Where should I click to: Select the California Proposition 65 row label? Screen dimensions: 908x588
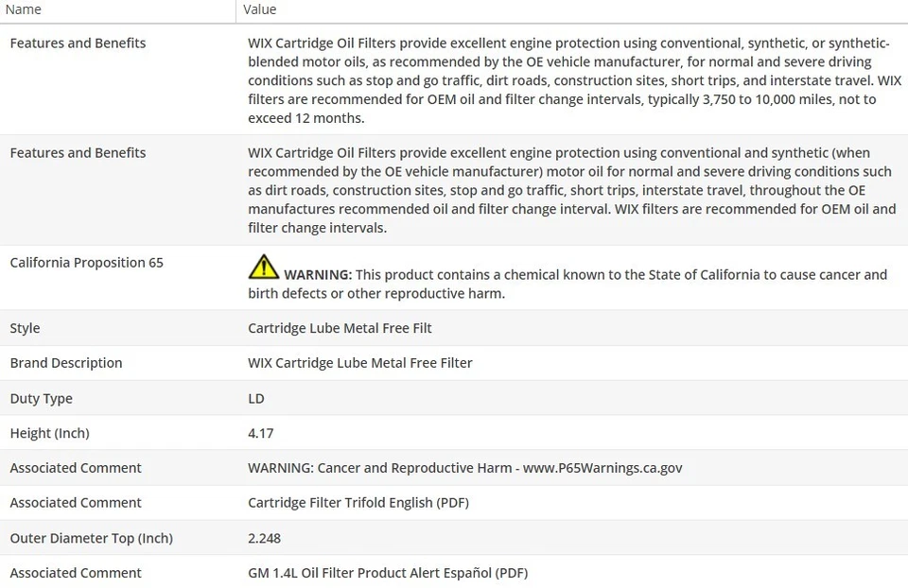click(86, 263)
